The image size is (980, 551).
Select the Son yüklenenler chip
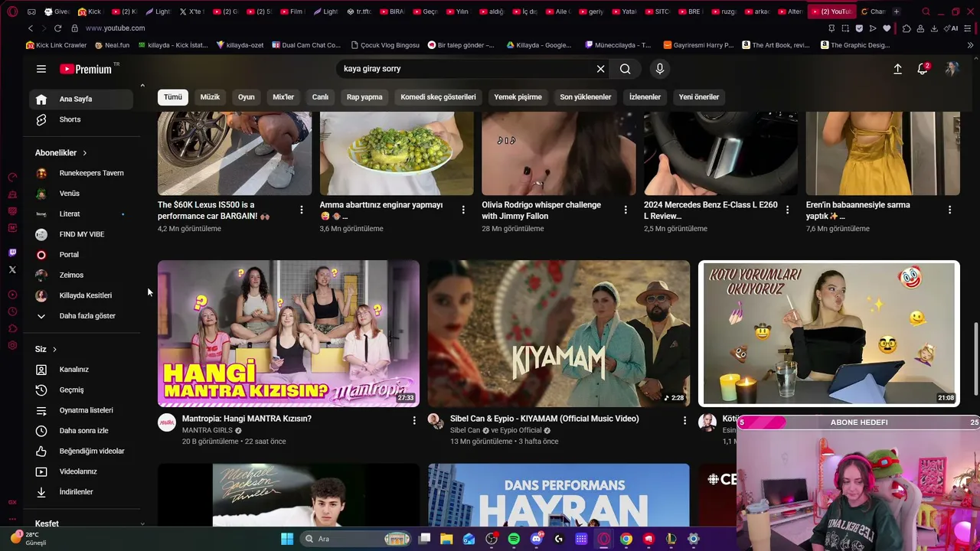[585, 97]
